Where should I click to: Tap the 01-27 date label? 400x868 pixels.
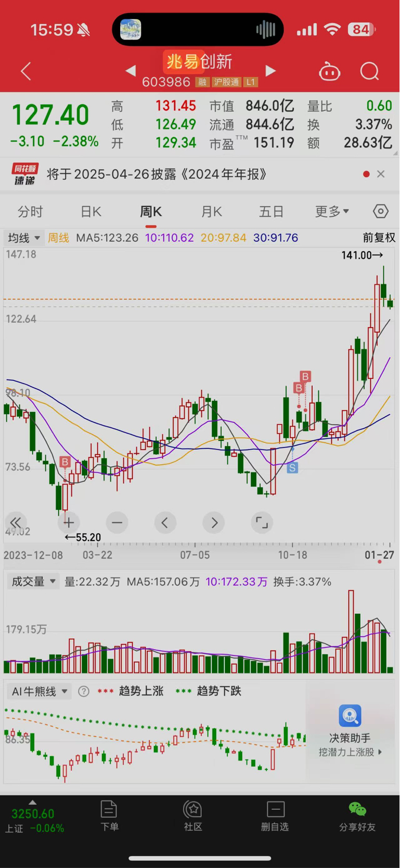click(x=379, y=555)
